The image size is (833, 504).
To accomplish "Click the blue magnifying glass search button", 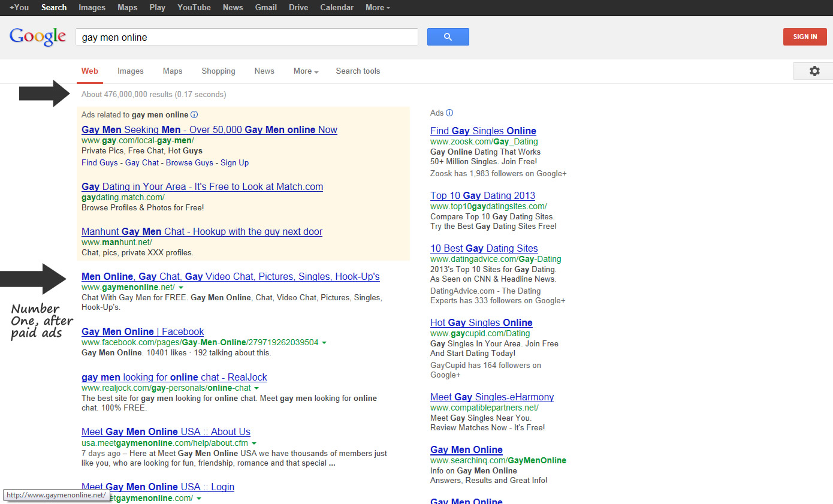I will [448, 37].
